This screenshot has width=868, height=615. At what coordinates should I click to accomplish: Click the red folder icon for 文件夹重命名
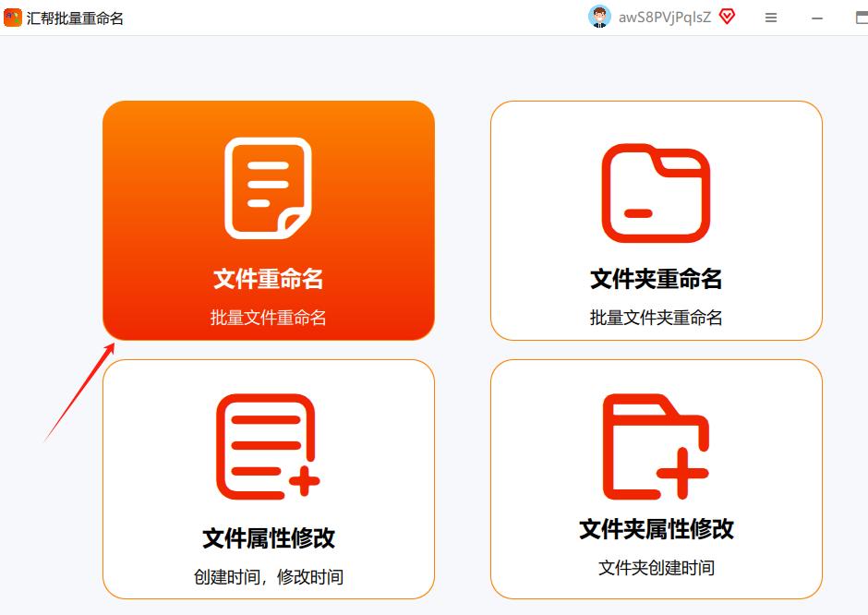[656, 193]
